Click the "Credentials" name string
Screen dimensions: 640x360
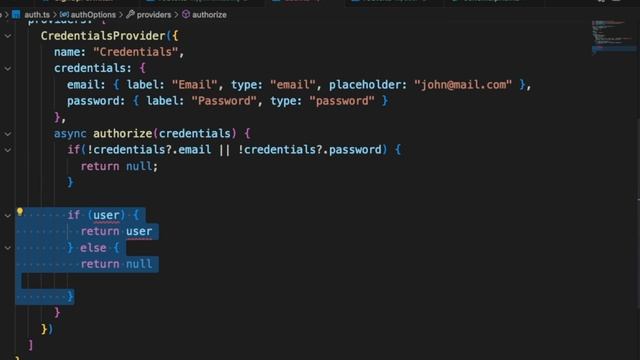[x=136, y=52]
